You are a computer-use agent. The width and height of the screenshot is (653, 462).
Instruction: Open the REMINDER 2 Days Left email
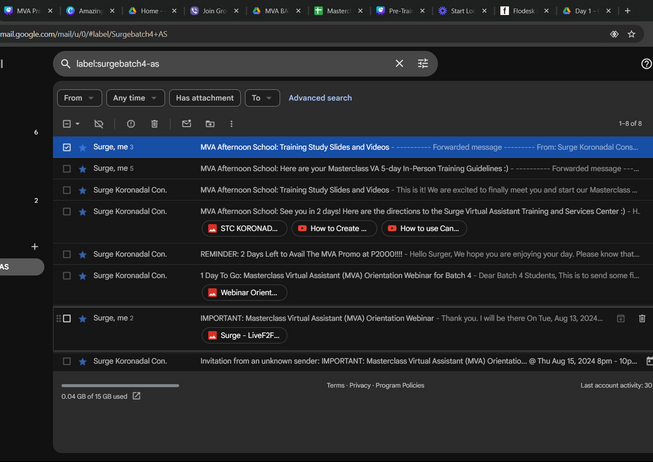coord(353,254)
